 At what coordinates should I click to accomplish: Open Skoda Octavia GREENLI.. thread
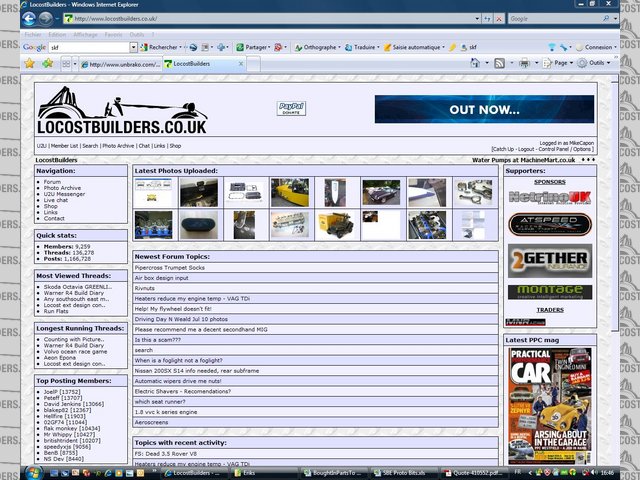(x=78, y=287)
